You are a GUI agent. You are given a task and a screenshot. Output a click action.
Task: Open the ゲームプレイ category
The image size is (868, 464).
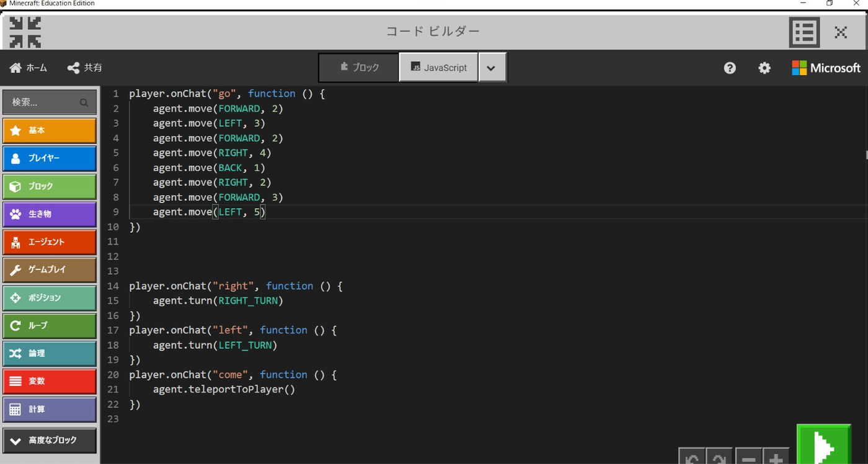click(50, 270)
